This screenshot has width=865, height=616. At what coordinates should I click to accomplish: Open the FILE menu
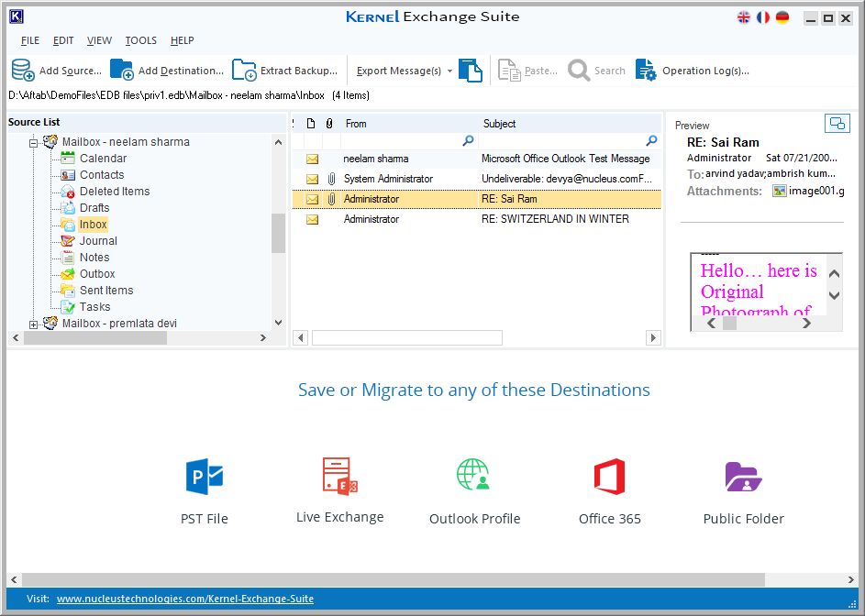coord(30,40)
